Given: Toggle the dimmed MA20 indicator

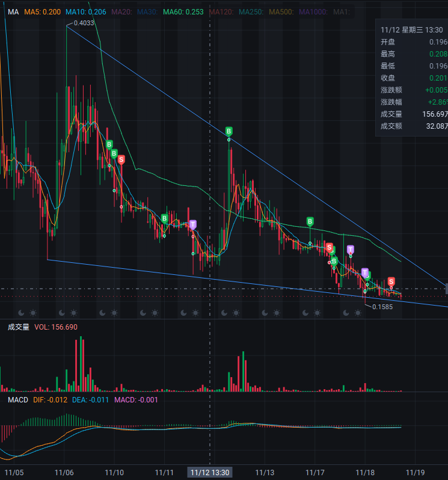Looking at the screenshot, I should (121, 12).
